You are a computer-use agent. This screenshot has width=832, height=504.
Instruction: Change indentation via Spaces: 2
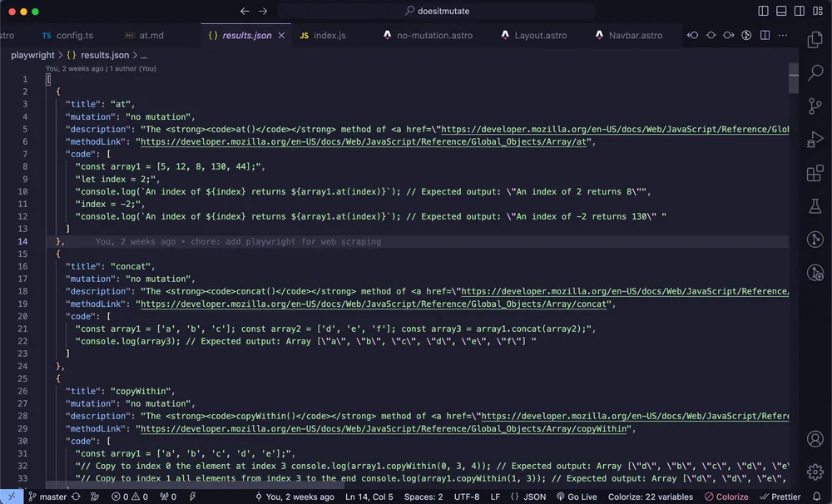tap(423, 497)
